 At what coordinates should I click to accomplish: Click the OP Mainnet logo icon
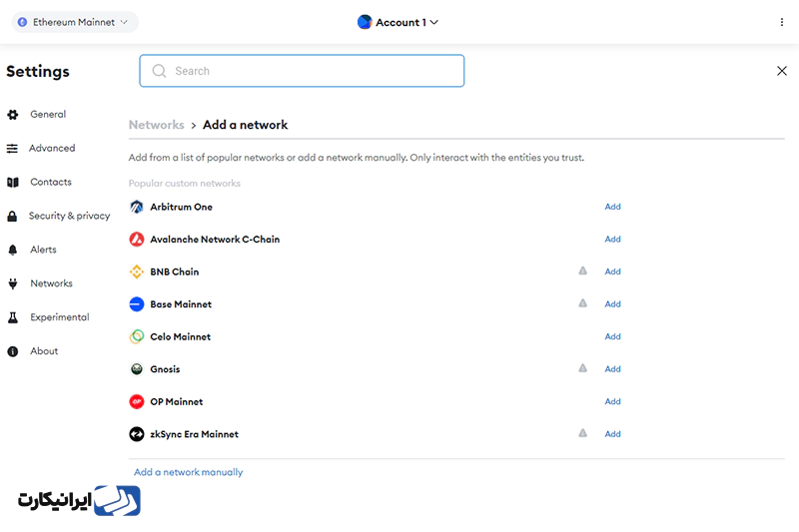137,401
